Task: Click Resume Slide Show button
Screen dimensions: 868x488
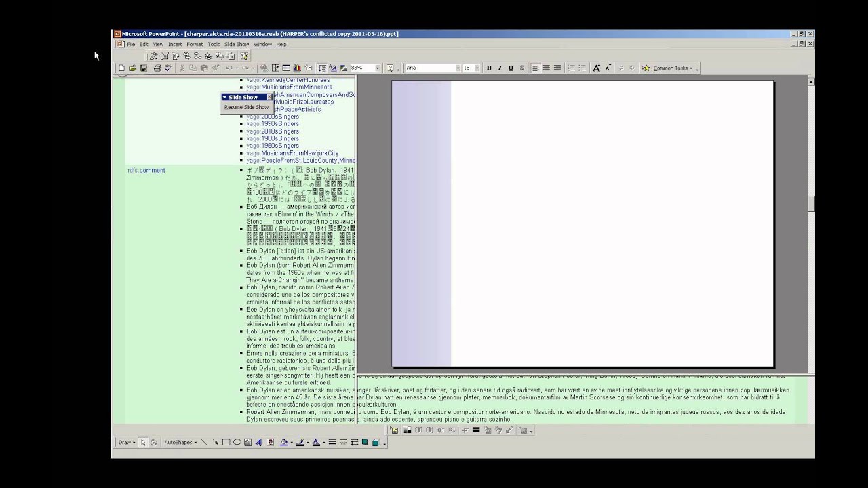Action: click(247, 107)
